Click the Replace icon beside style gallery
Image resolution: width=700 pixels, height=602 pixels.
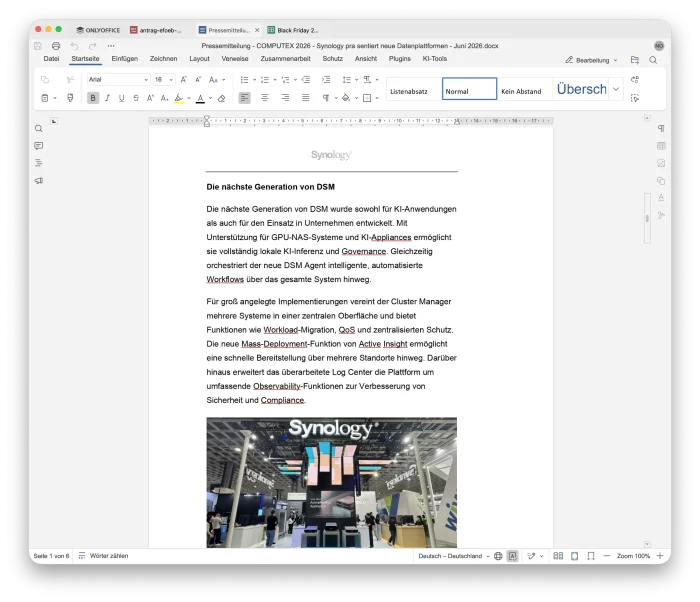coord(635,79)
